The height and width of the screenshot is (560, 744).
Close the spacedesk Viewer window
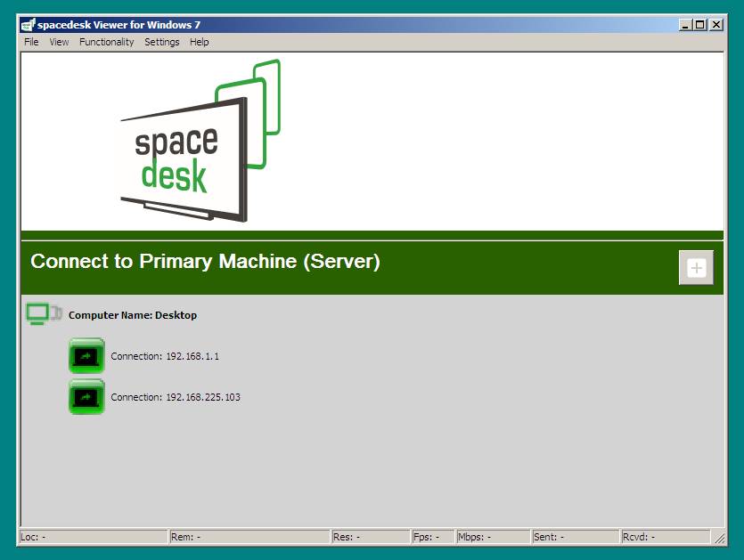point(716,25)
